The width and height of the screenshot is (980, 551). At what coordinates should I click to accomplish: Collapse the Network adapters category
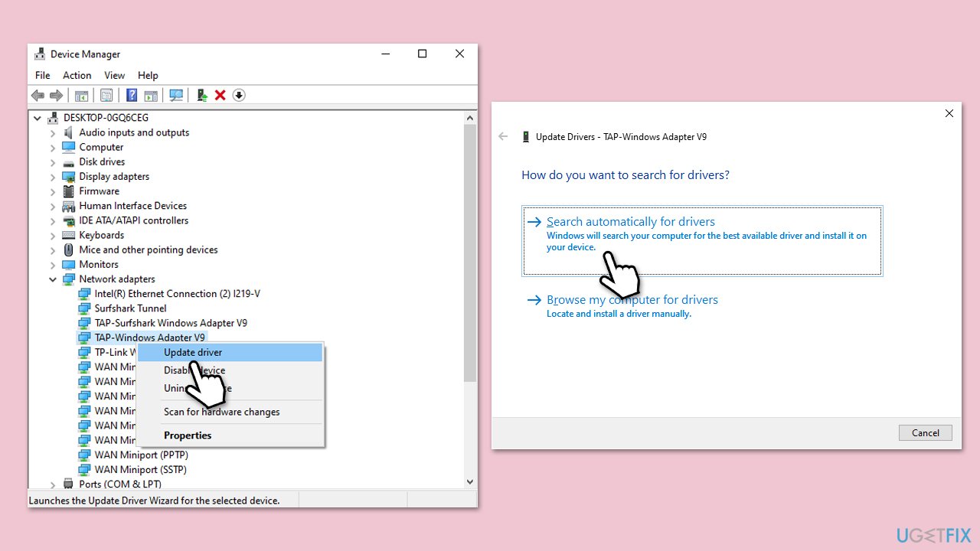tap(53, 279)
